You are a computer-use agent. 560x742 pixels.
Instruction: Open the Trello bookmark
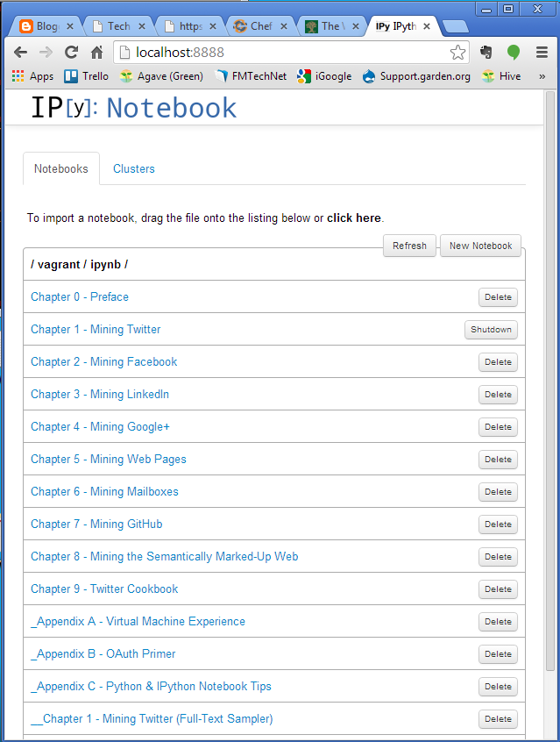point(86,76)
